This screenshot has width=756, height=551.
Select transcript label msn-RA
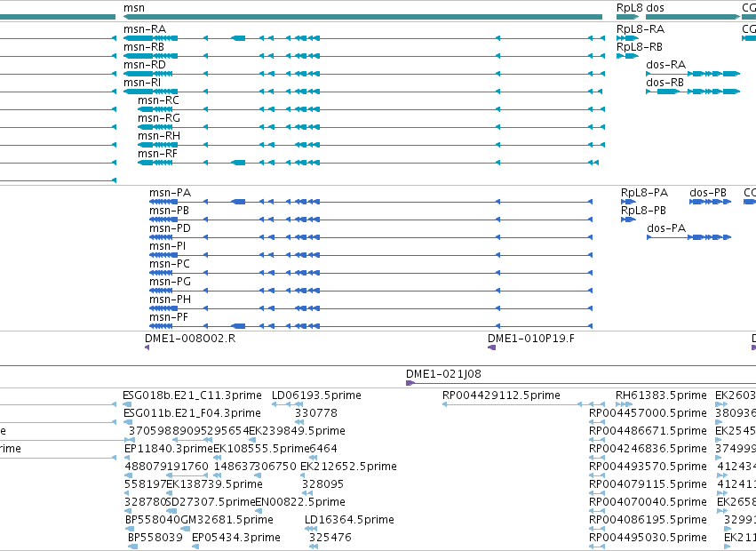point(144,29)
